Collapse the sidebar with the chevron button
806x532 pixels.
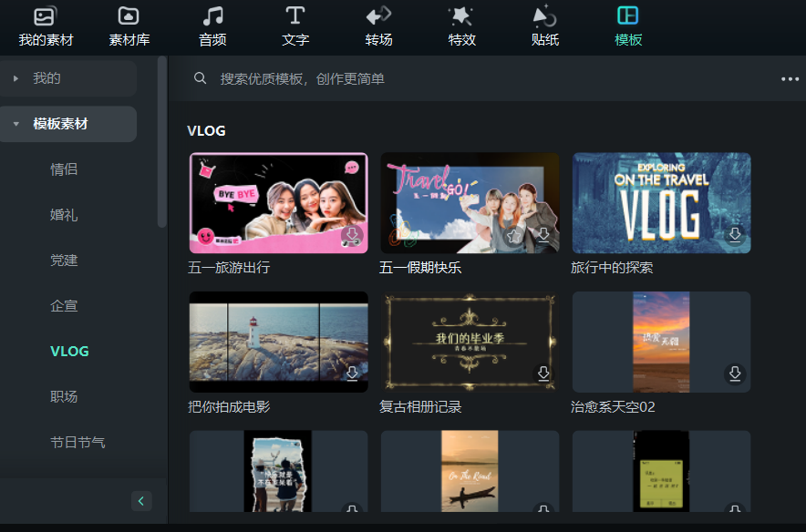[140, 500]
